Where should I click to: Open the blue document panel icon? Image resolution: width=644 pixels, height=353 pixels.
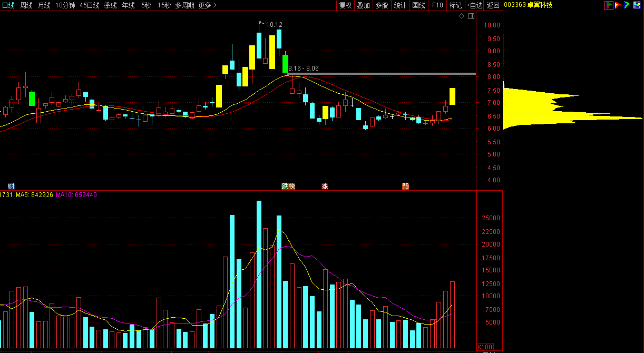[637, 5]
